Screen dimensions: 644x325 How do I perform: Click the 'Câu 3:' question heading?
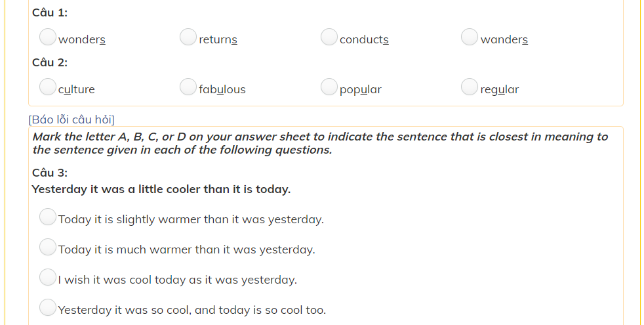[50, 173]
